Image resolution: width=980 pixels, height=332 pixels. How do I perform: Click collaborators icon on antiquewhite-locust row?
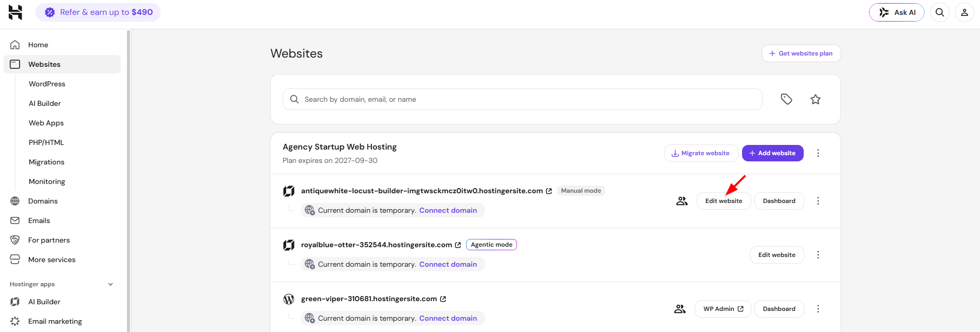coord(682,201)
